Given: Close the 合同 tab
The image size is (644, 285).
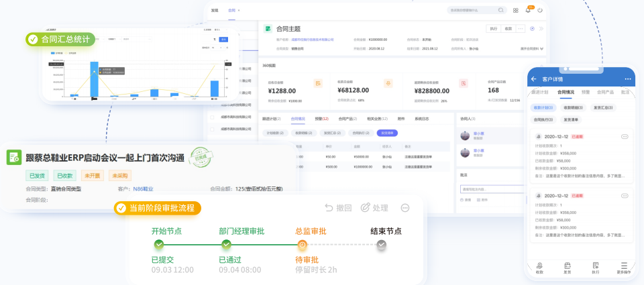Looking at the screenshot, I should pyautogui.click(x=239, y=10).
